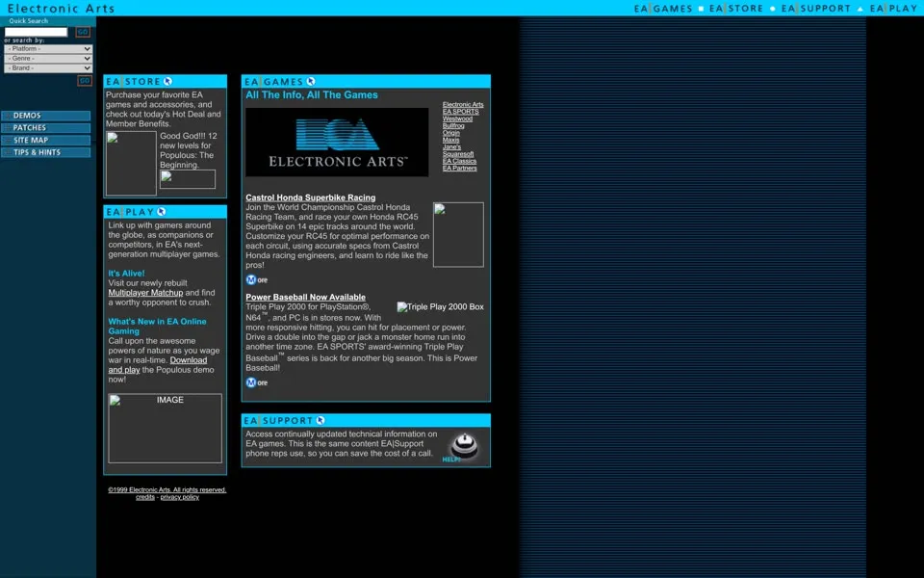
Task: Click the Westwood brand link
Action: click(457, 118)
